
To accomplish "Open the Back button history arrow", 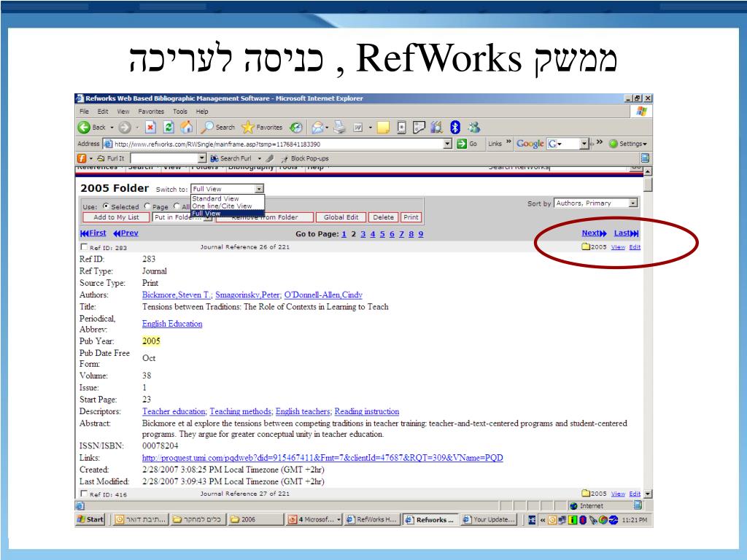I will tap(112, 127).
